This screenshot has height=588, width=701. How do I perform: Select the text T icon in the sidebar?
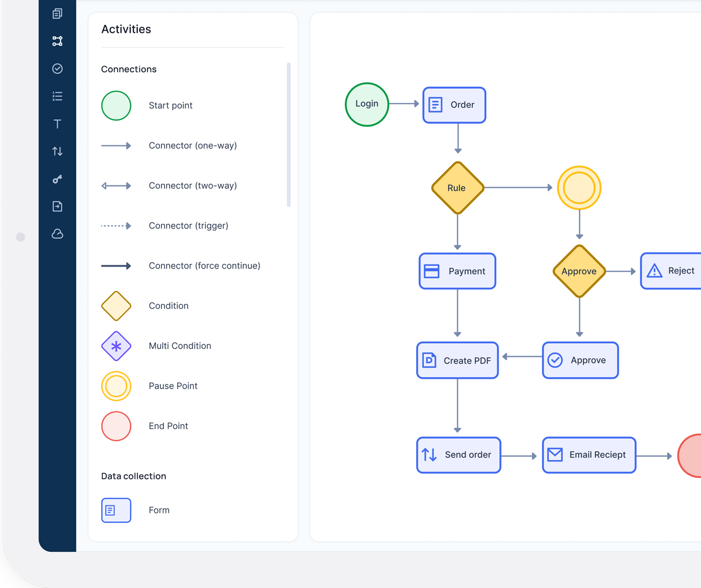click(57, 124)
